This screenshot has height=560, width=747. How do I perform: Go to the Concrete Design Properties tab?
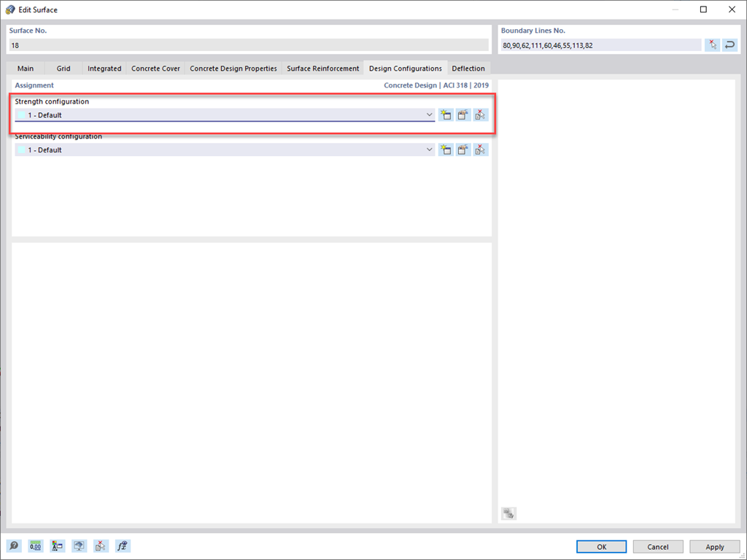point(233,68)
